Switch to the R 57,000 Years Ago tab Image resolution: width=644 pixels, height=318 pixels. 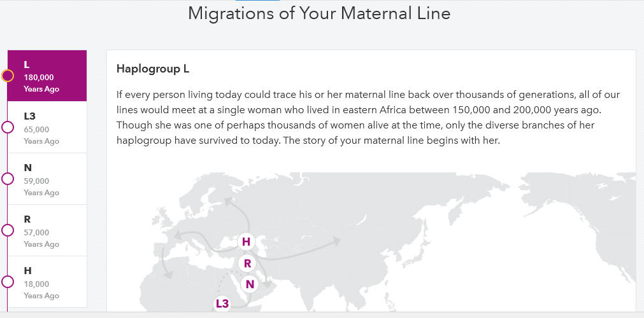(x=47, y=231)
